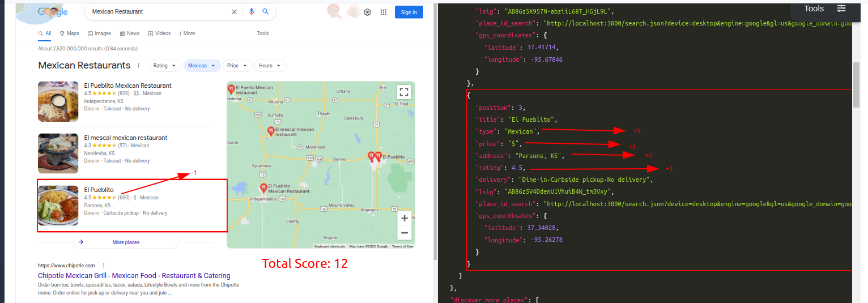Select the JSON line "position": 3

(501, 107)
